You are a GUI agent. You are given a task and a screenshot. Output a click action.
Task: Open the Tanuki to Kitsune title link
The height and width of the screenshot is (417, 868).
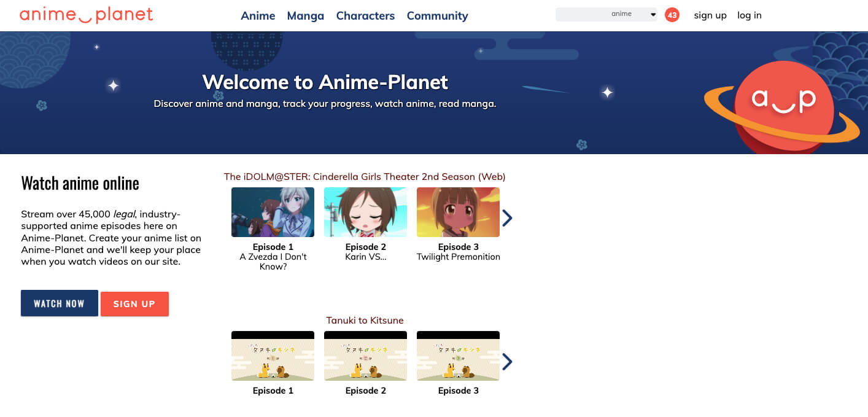pyautogui.click(x=365, y=321)
